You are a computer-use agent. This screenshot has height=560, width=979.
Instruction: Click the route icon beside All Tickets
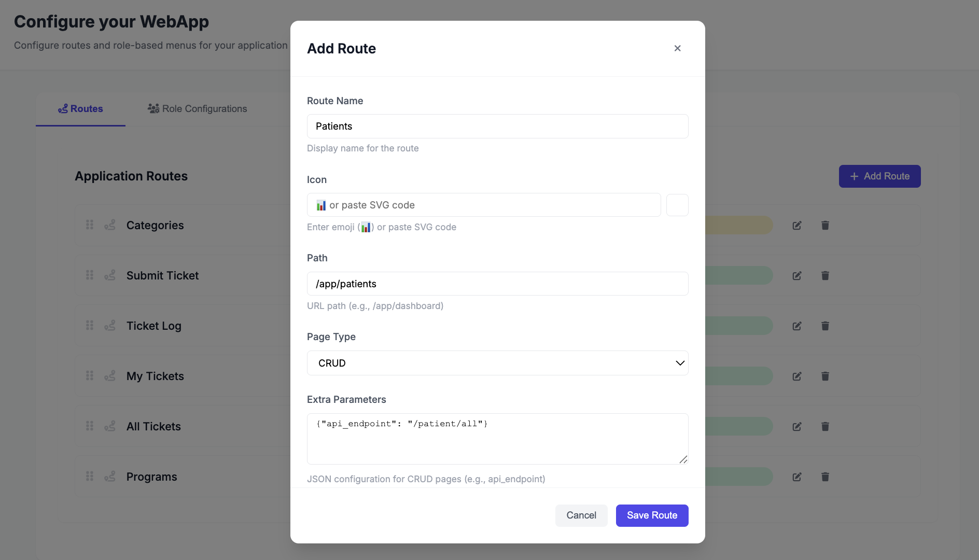click(x=110, y=426)
